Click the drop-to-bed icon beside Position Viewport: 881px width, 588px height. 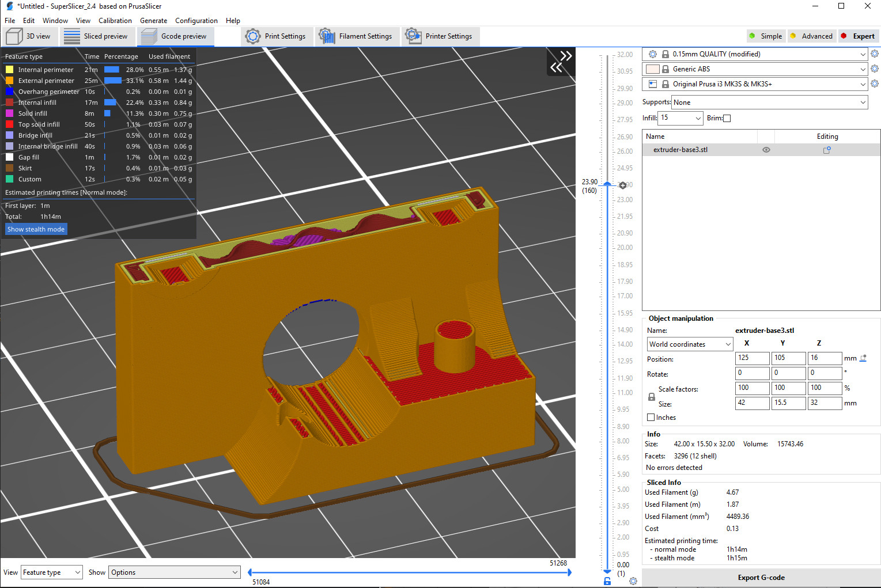coord(863,358)
